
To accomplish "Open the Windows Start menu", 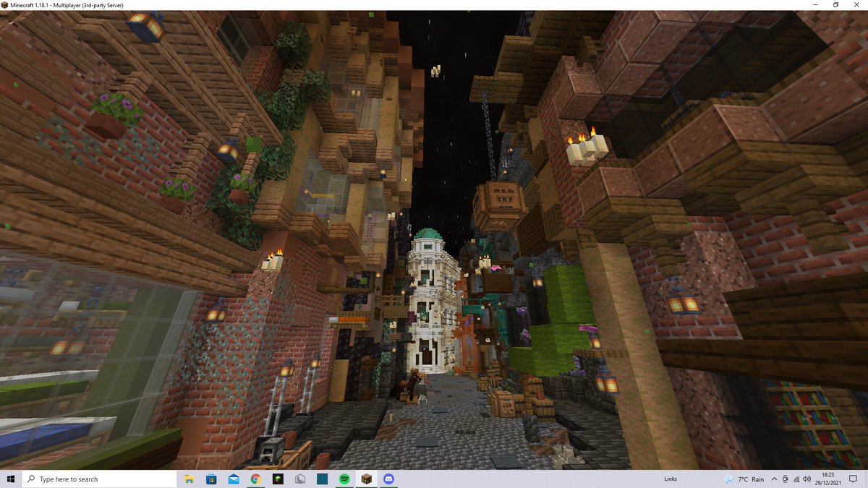I will 11,479.
